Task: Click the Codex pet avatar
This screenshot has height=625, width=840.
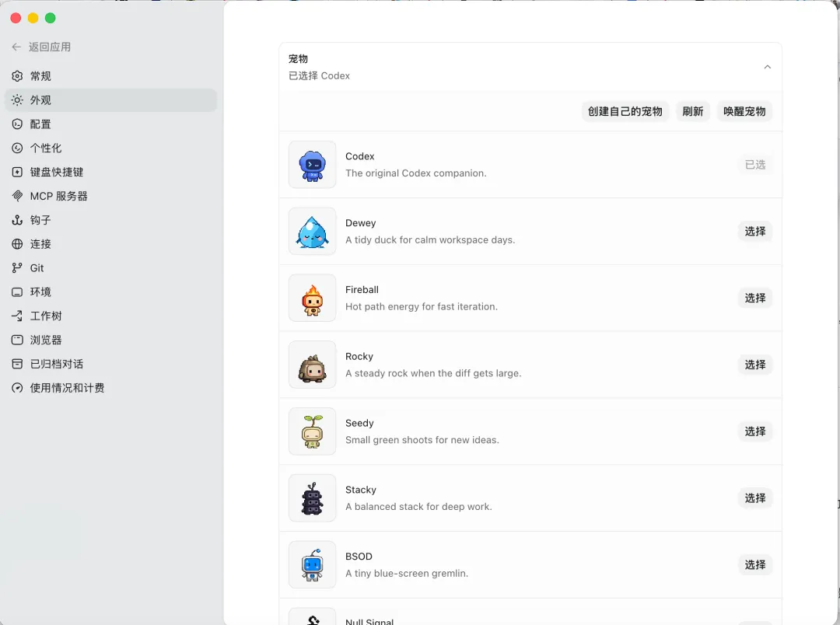Action: [x=313, y=165]
